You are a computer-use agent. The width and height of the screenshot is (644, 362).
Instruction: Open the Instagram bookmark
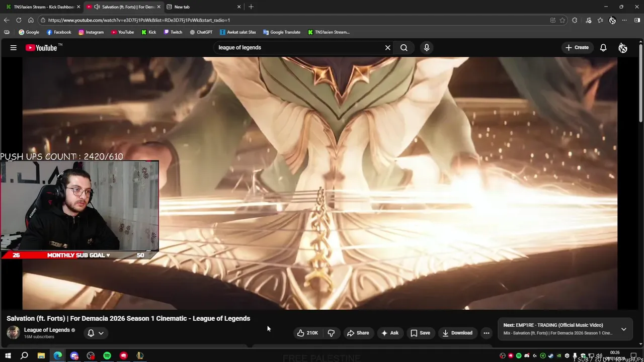pos(91,32)
